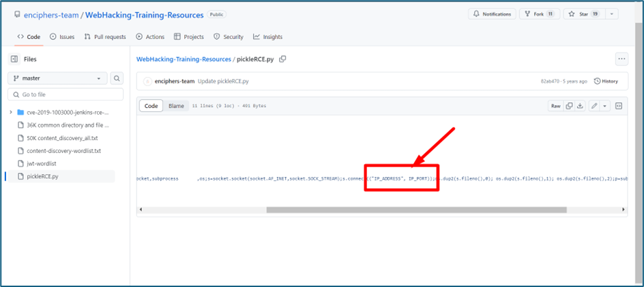The width and height of the screenshot is (644, 287).
Task: Open the cve-2019-1003000-jenkins-rce folder
Action: (x=68, y=112)
